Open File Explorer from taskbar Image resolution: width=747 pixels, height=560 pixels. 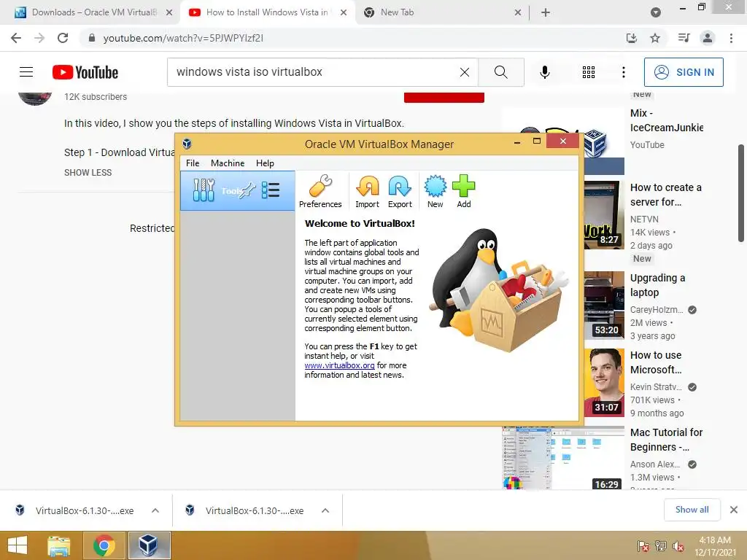(x=59, y=545)
